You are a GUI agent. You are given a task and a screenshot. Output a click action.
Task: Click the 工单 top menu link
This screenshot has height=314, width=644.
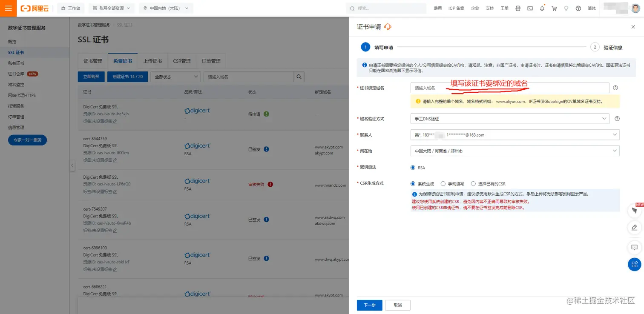click(x=504, y=8)
